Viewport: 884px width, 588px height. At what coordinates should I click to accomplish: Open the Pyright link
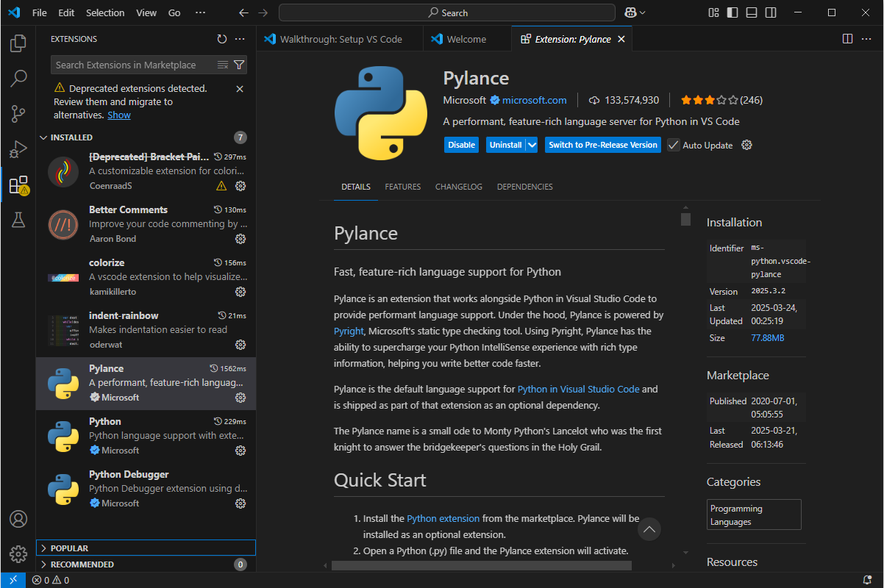coord(350,331)
